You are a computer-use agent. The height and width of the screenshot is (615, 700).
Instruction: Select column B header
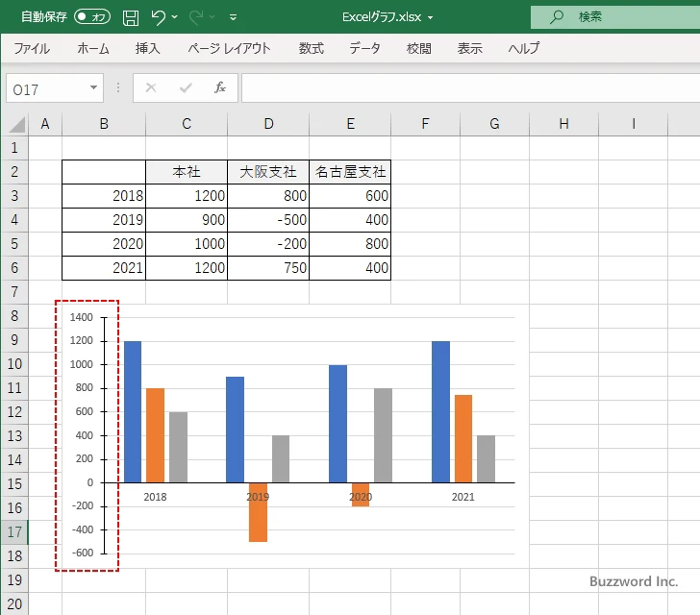[104, 124]
